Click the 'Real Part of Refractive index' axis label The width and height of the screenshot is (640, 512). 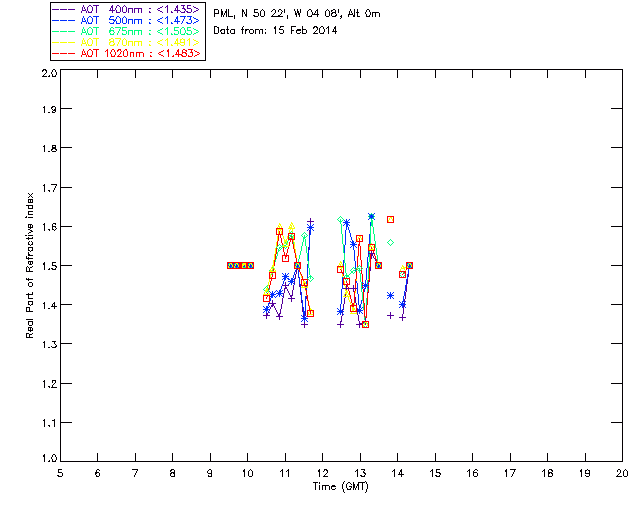[x=29, y=265]
